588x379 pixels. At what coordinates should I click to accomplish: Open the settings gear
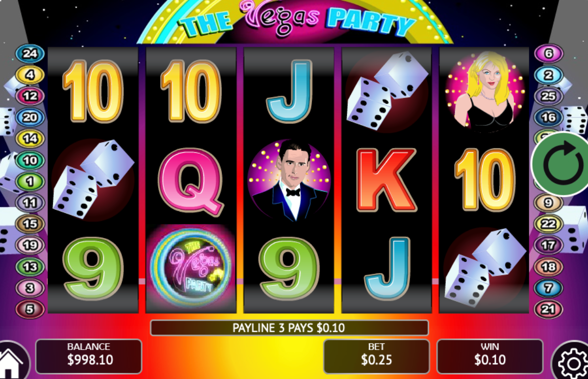pyautogui.click(x=571, y=362)
